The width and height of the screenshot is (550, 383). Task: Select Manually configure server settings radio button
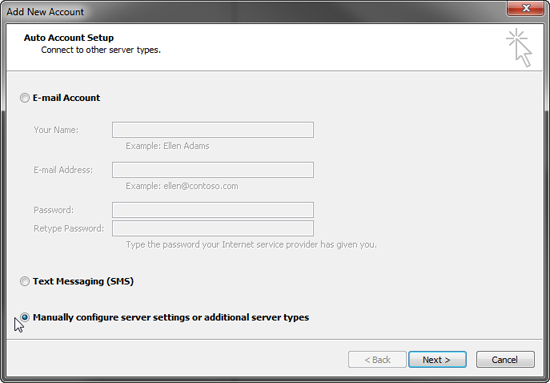pyautogui.click(x=25, y=317)
